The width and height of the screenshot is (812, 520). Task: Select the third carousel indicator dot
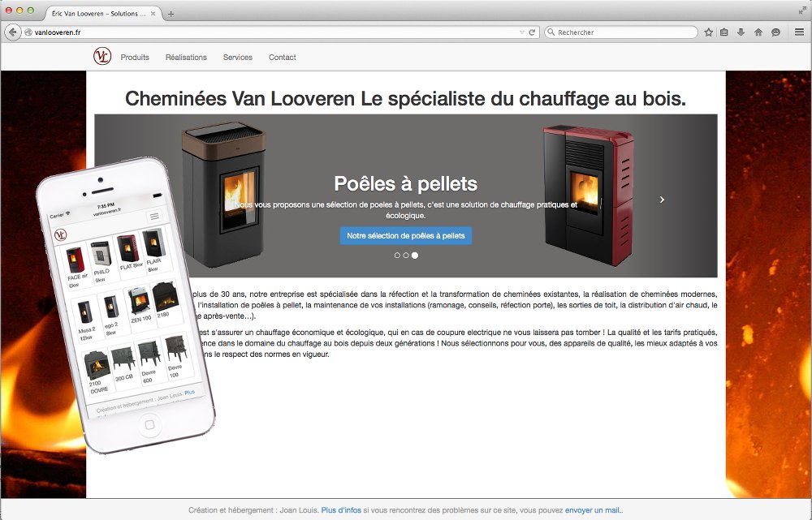[x=415, y=255]
